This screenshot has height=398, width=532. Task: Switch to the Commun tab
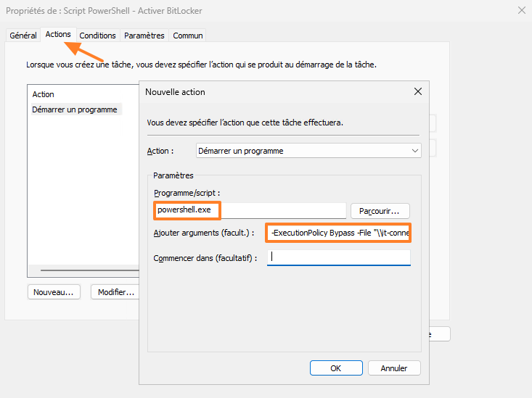point(188,36)
